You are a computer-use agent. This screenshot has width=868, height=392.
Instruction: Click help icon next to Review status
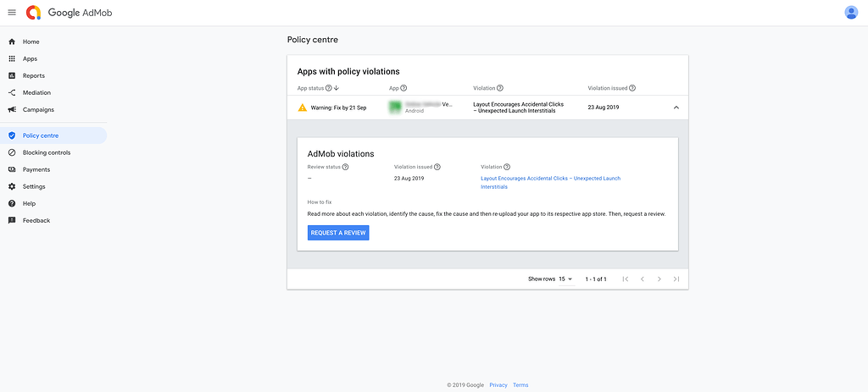coord(346,167)
